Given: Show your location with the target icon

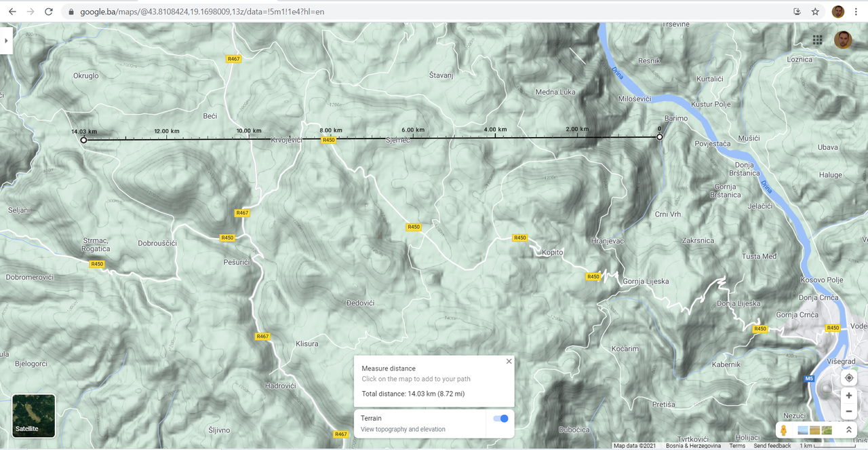Looking at the screenshot, I should point(848,377).
